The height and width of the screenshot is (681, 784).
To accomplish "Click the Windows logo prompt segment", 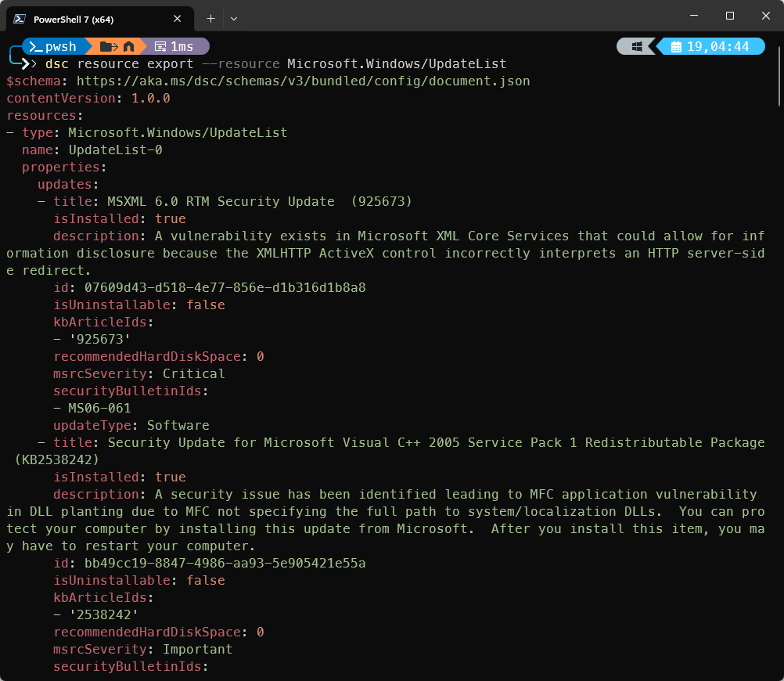I will coord(636,46).
